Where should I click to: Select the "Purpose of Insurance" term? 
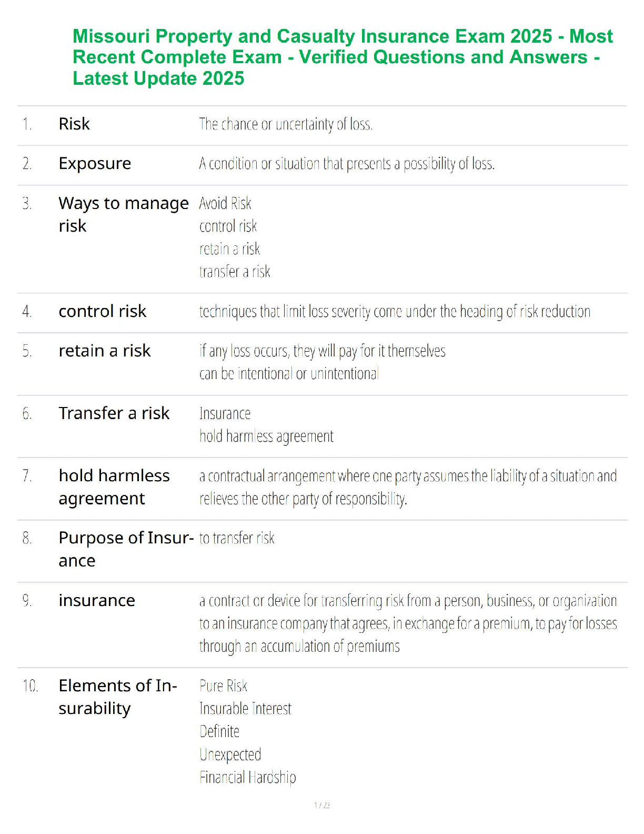click(x=126, y=549)
